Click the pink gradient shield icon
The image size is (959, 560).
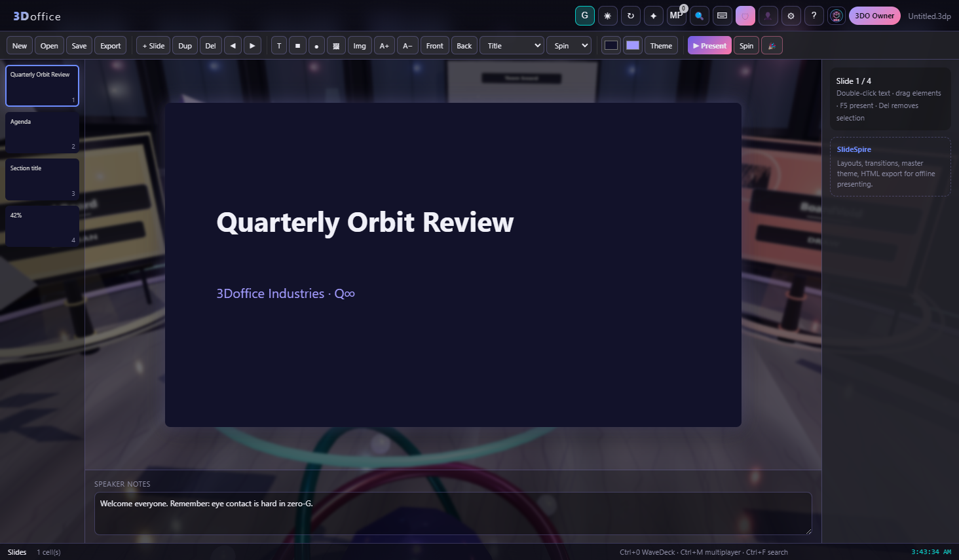pos(745,16)
